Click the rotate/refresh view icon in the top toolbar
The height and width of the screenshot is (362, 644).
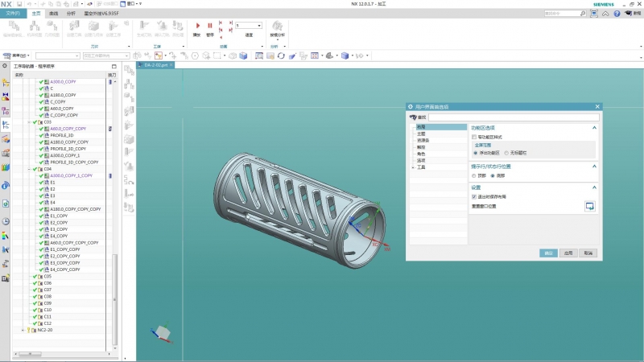(x=281, y=56)
